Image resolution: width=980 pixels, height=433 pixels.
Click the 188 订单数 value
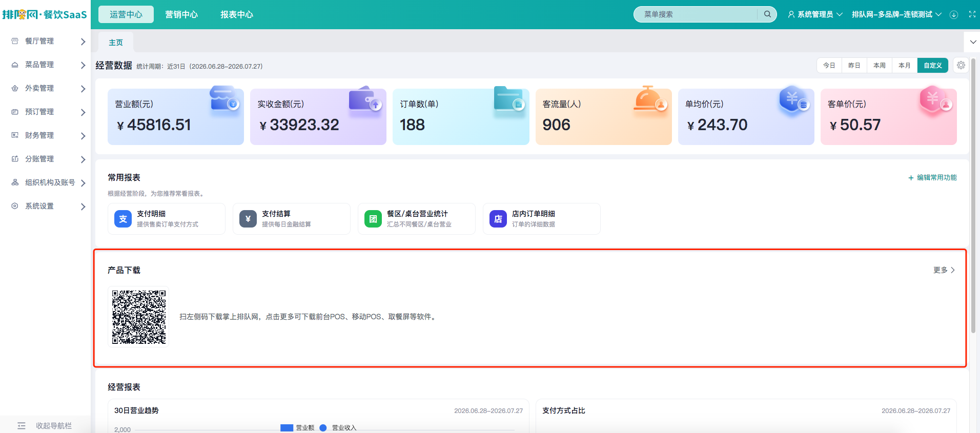tap(413, 125)
